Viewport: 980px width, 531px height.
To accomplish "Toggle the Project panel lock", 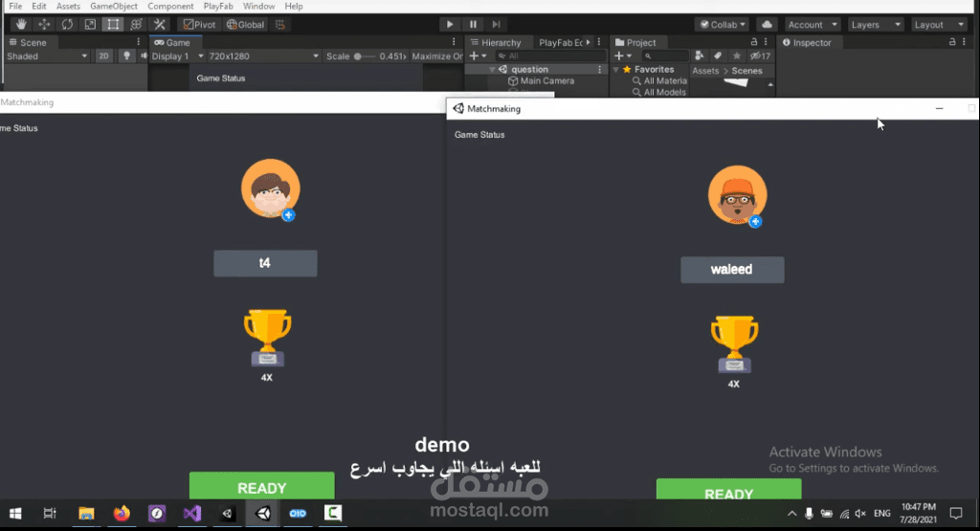I will (x=754, y=42).
